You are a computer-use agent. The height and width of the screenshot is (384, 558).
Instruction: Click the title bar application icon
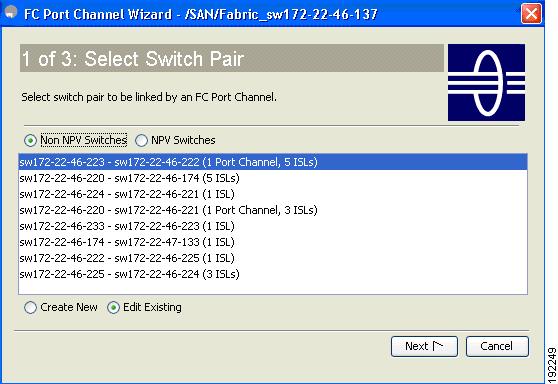click(10, 12)
